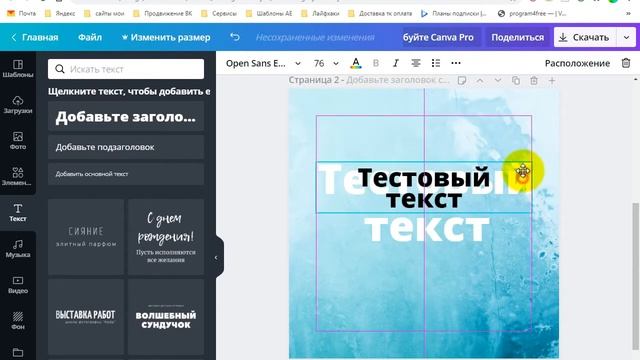This screenshot has height=360, width=640.
Task: Duplicate page 2
Action: tap(516, 80)
